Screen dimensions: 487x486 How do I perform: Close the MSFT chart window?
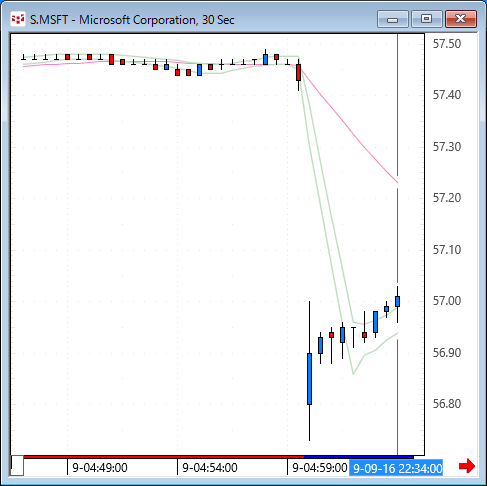click(461, 19)
